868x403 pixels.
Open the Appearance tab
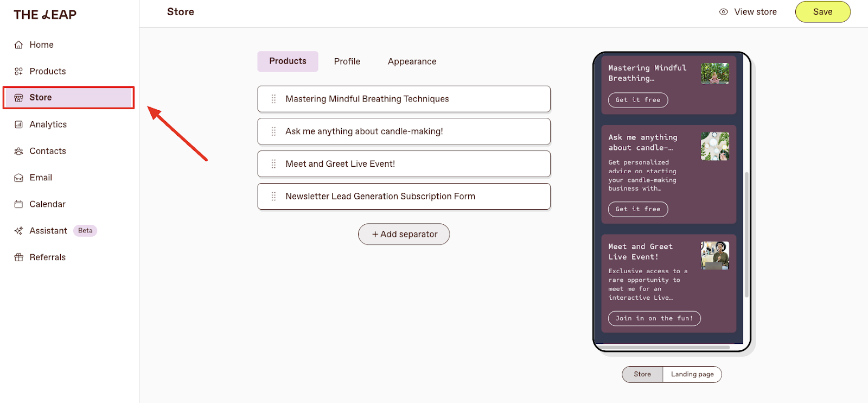(411, 61)
